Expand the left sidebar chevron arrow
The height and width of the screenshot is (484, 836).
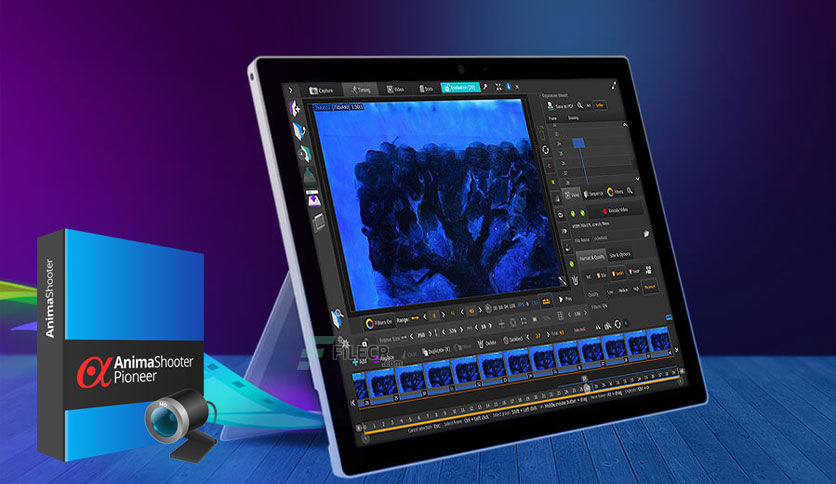point(291,89)
